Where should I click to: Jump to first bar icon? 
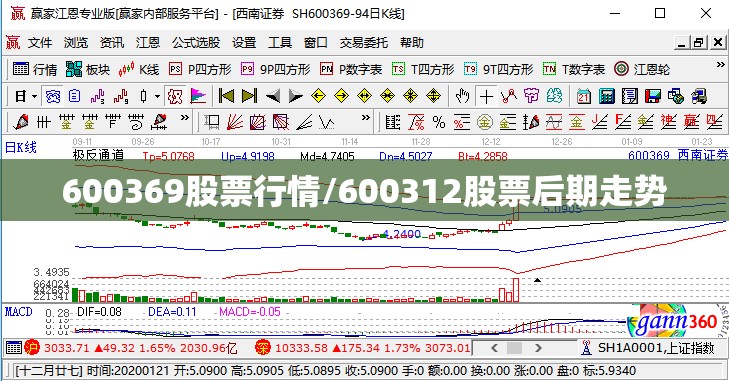click(x=226, y=96)
